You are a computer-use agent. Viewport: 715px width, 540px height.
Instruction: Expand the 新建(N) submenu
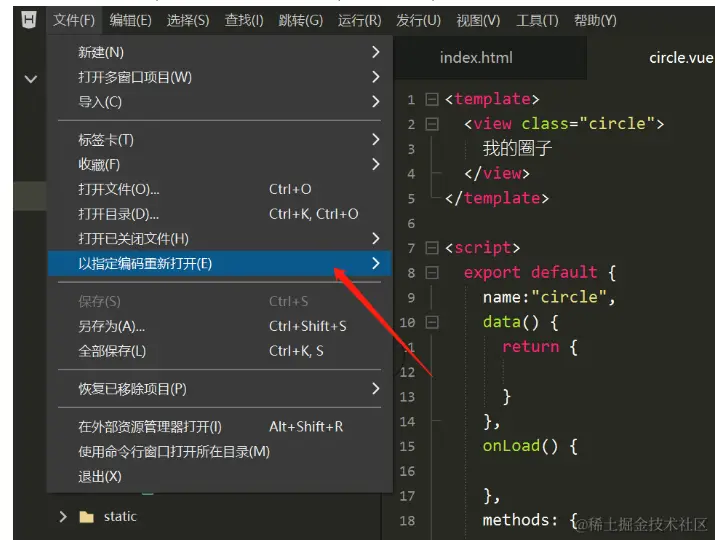tap(220, 52)
